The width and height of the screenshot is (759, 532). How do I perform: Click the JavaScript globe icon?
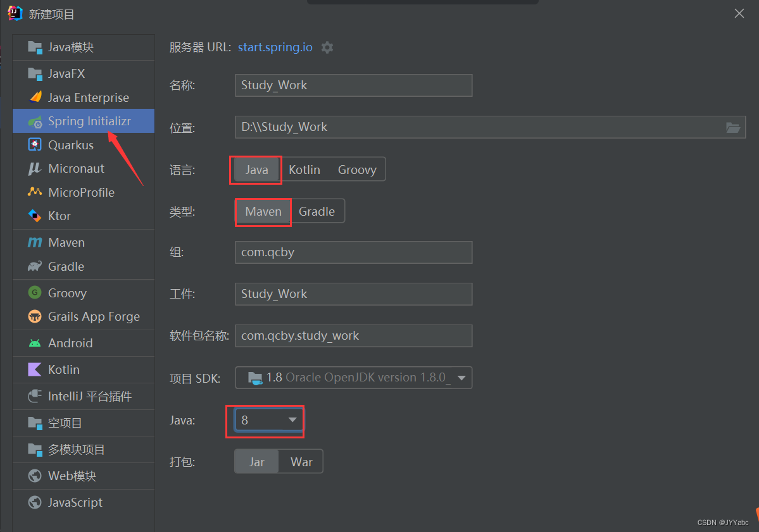(35, 502)
